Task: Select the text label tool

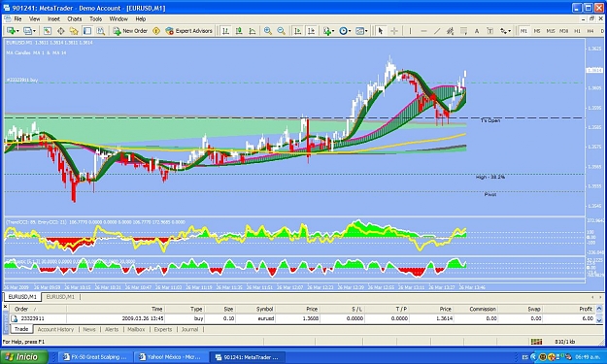Action: click(x=490, y=31)
